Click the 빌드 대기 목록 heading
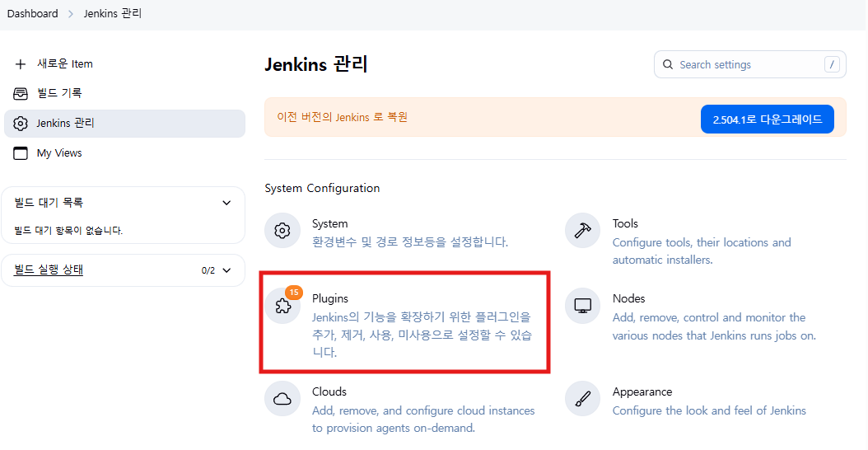Image resolution: width=868 pixels, height=450 pixels. [x=49, y=203]
